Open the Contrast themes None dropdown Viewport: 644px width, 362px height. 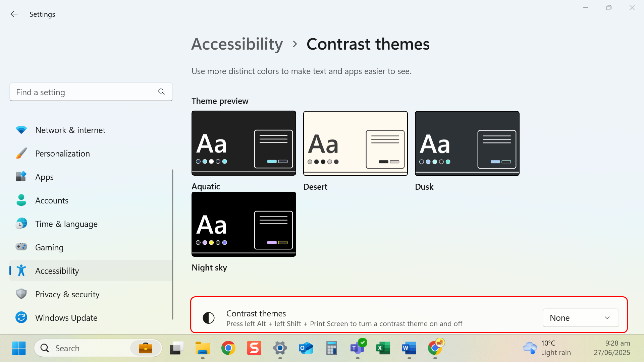pyautogui.click(x=581, y=318)
